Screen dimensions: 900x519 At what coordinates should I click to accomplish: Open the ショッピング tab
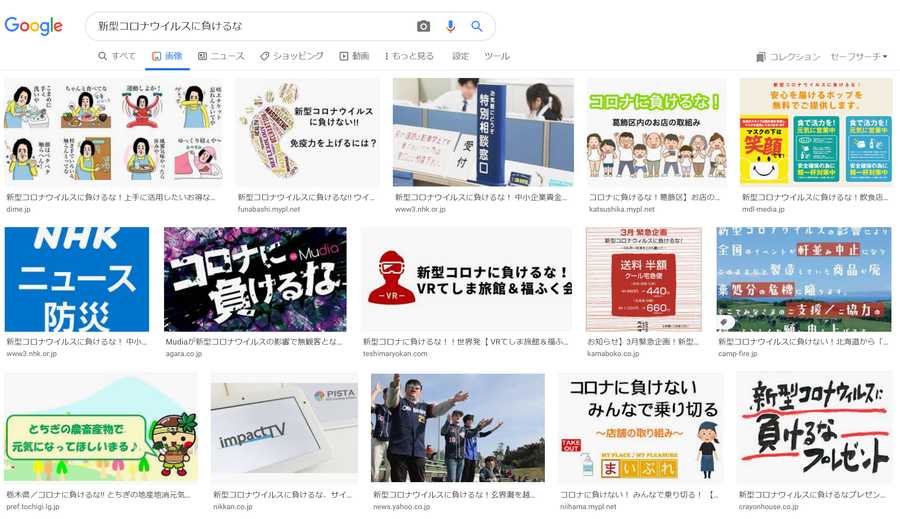point(292,56)
